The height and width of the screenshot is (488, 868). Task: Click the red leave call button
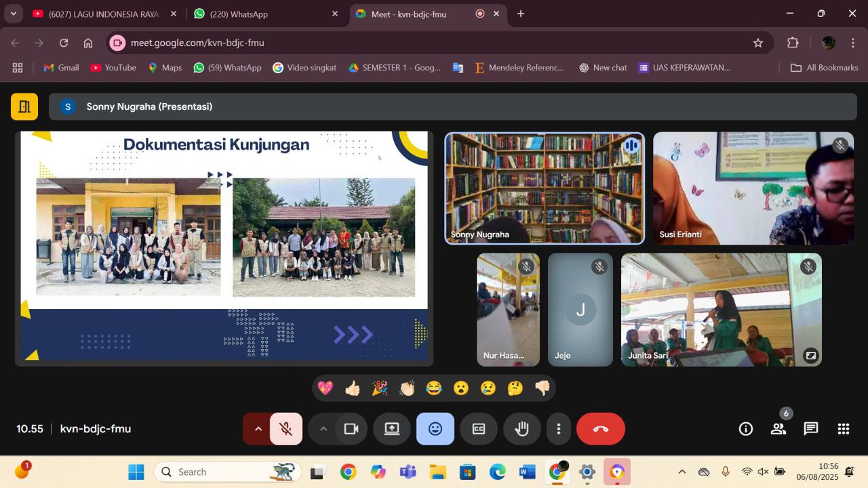[600, 429]
